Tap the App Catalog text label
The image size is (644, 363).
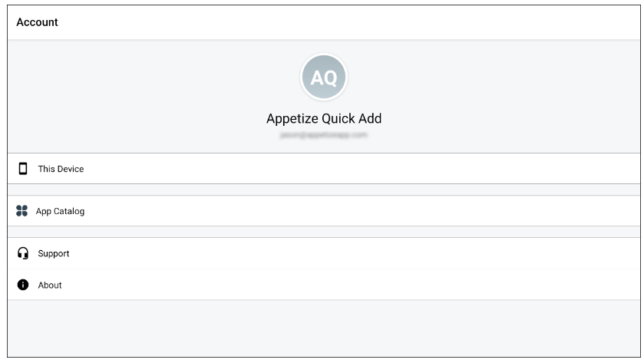(60, 211)
